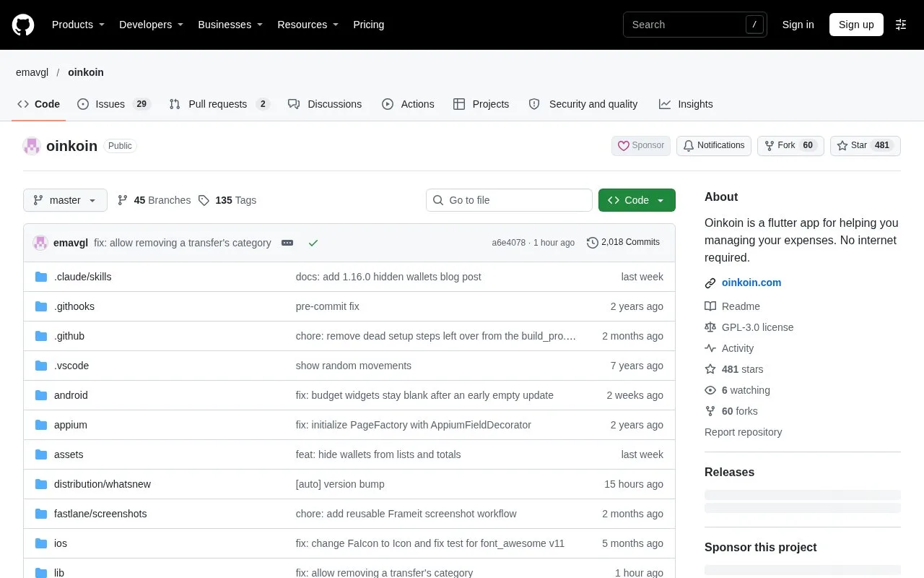Open the Products menu

[x=78, y=25]
